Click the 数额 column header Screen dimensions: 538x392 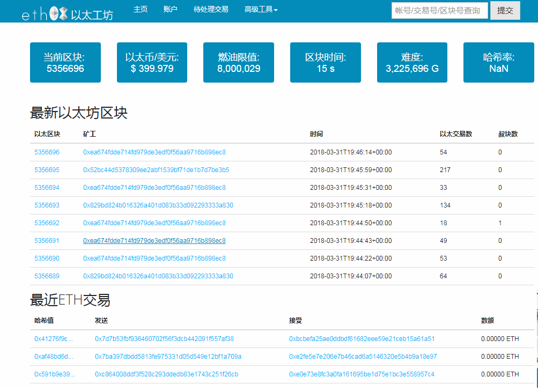tap(488, 320)
